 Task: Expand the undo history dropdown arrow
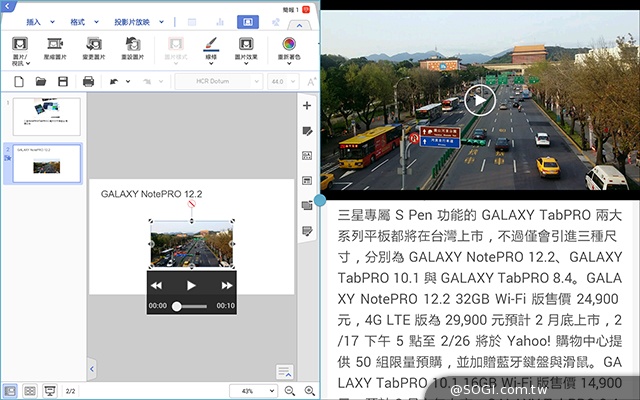pyautogui.click(x=128, y=82)
